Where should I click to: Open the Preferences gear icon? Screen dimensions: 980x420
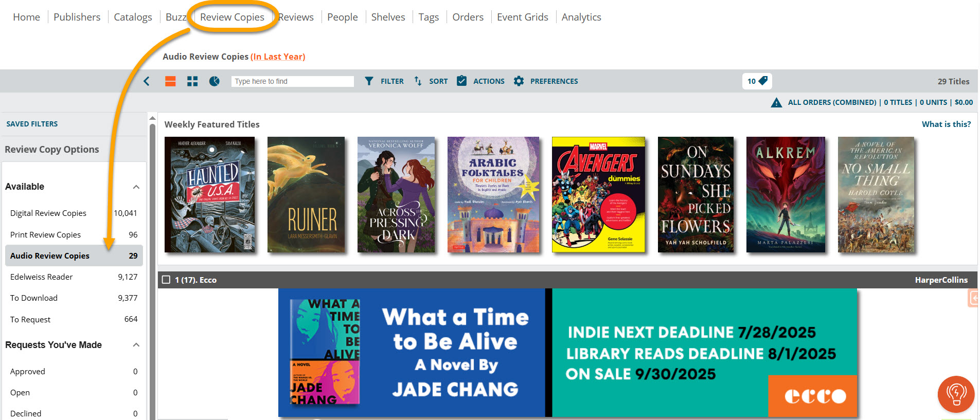click(519, 81)
